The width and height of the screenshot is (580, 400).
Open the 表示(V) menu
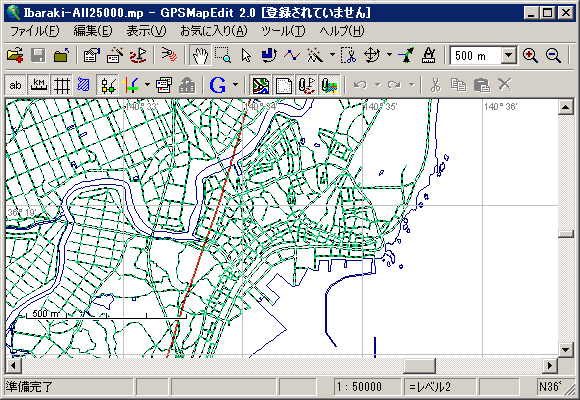click(146, 31)
